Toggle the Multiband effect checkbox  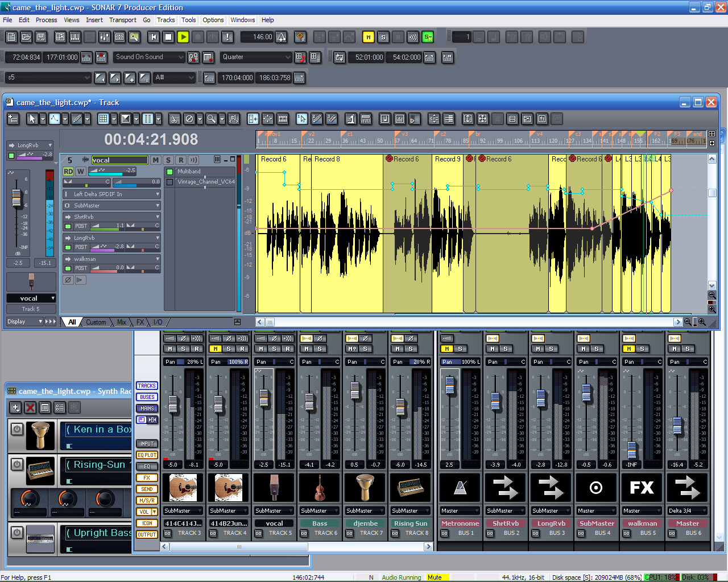(169, 172)
